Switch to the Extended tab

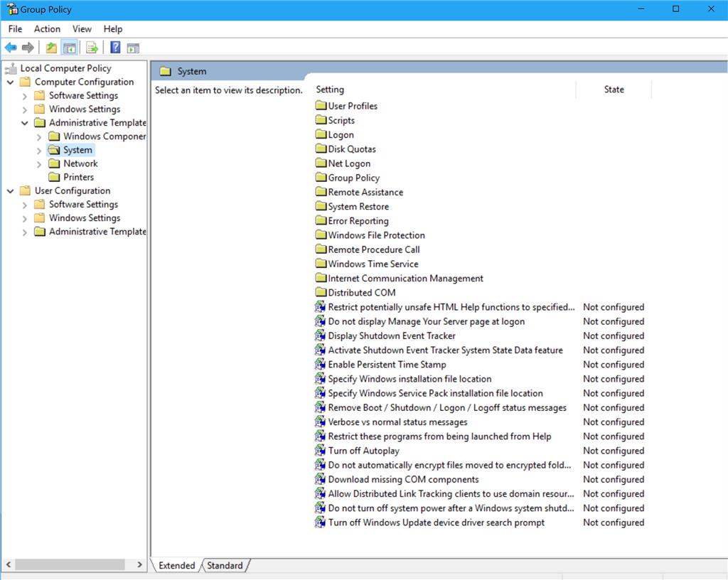(176, 565)
